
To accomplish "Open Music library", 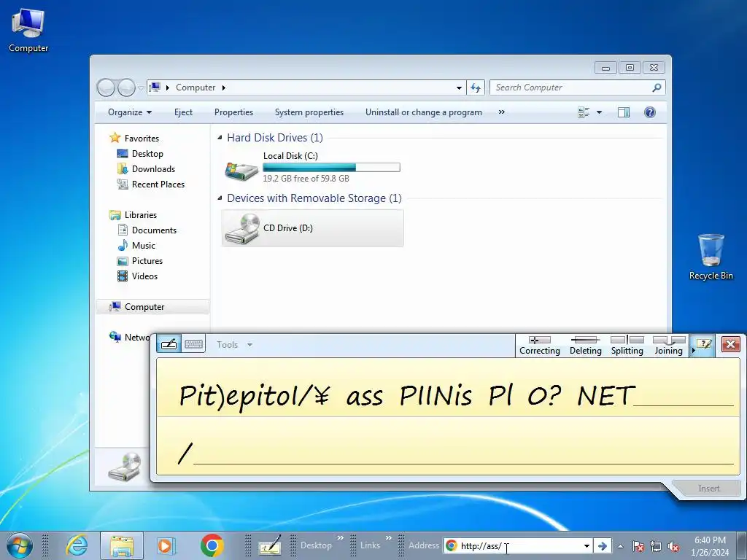I will (x=144, y=245).
